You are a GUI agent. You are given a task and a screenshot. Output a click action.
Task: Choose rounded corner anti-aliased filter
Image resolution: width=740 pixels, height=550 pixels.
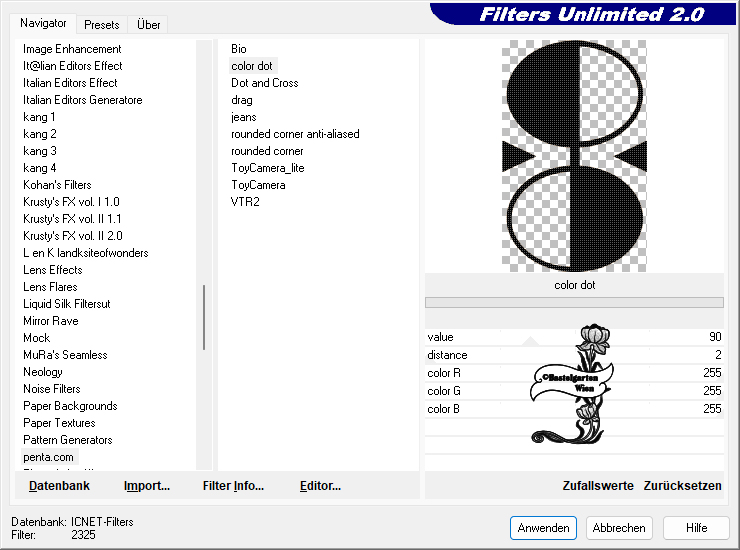click(295, 134)
